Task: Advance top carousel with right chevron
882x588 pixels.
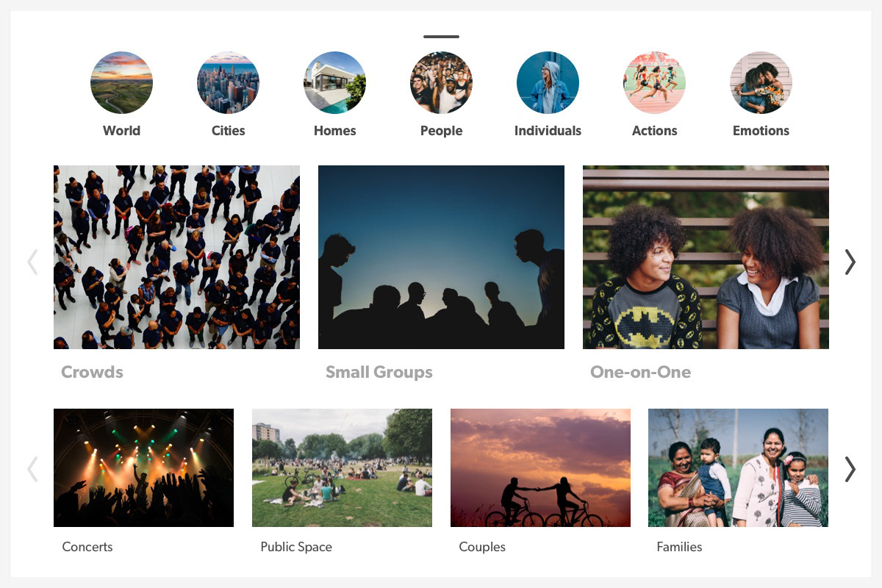Action: (x=850, y=262)
